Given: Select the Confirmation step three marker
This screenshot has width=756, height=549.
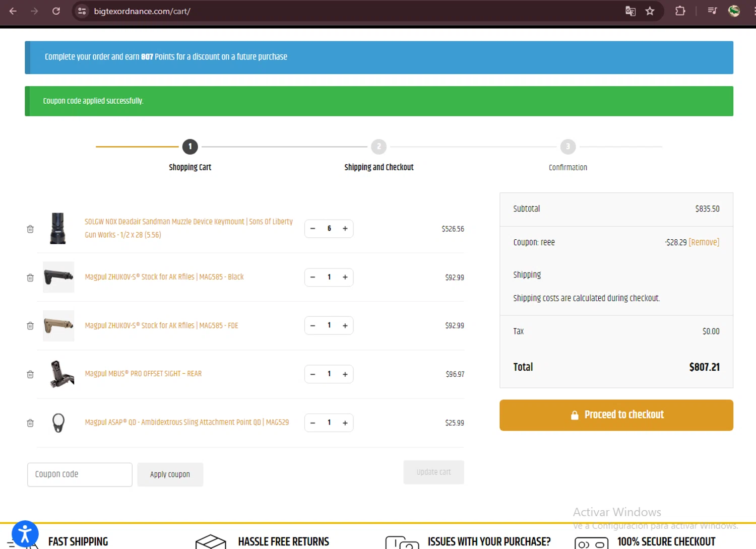Looking at the screenshot, I should 568,147.
